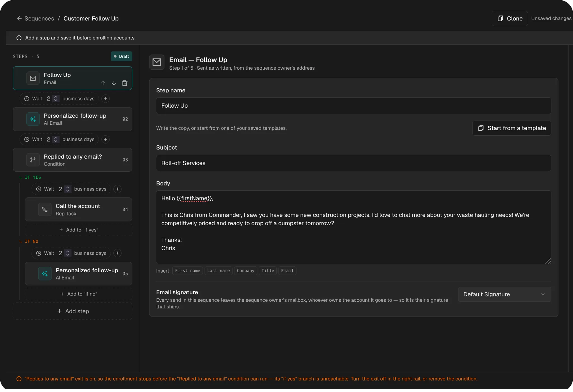The height and width of the screenshot is (392, 573).
Task: Click the clock icon in IF NO wait
Action: [x=39, y=253]
